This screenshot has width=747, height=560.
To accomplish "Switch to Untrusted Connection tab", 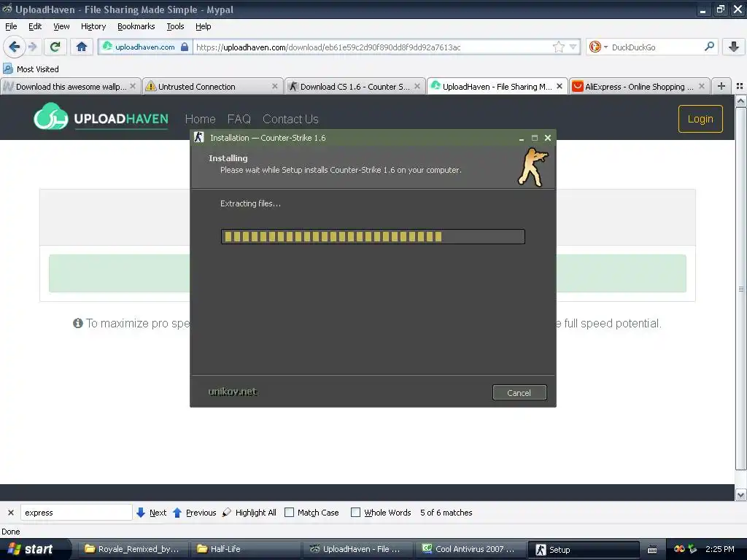I will (x=212, y=86).
